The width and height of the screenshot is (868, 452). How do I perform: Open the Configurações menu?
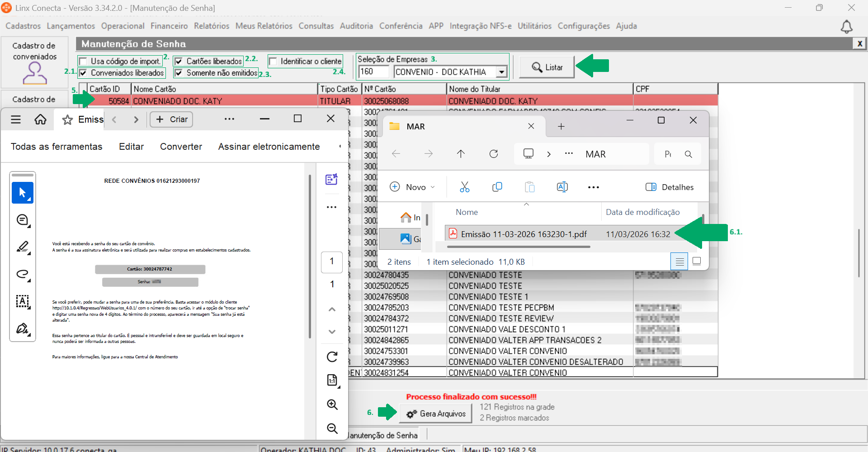pos(584,26)
